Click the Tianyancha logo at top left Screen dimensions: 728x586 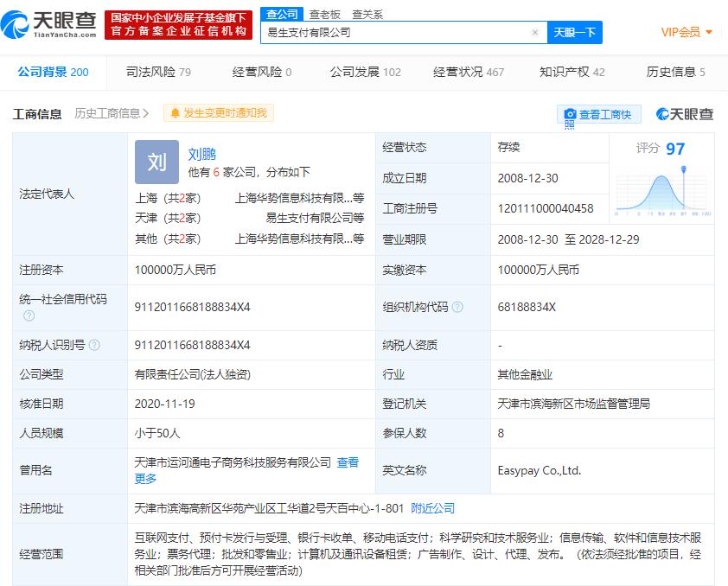[x=52, y=22]
